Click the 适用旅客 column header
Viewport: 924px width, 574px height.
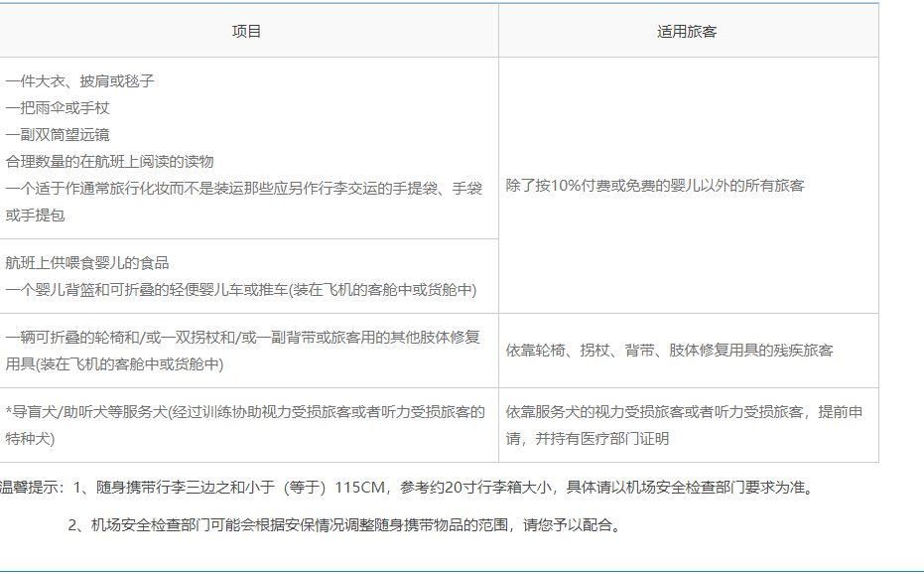(x=687, y=31)
